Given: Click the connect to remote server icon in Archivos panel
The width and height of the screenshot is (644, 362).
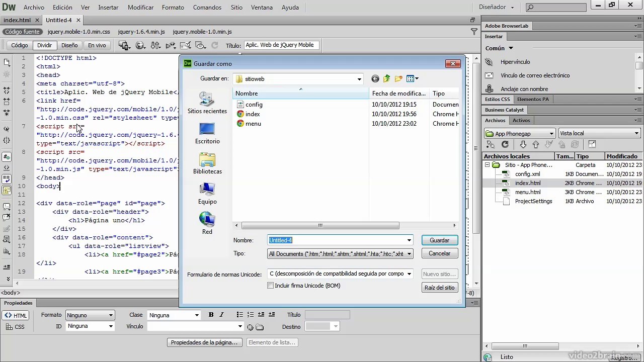Looking at the screenshot, I should pyautogui.click(x=491, y=144).
